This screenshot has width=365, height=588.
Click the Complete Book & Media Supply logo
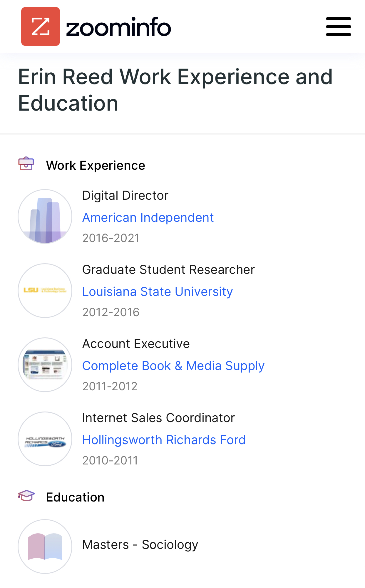[x=45, y=365]
